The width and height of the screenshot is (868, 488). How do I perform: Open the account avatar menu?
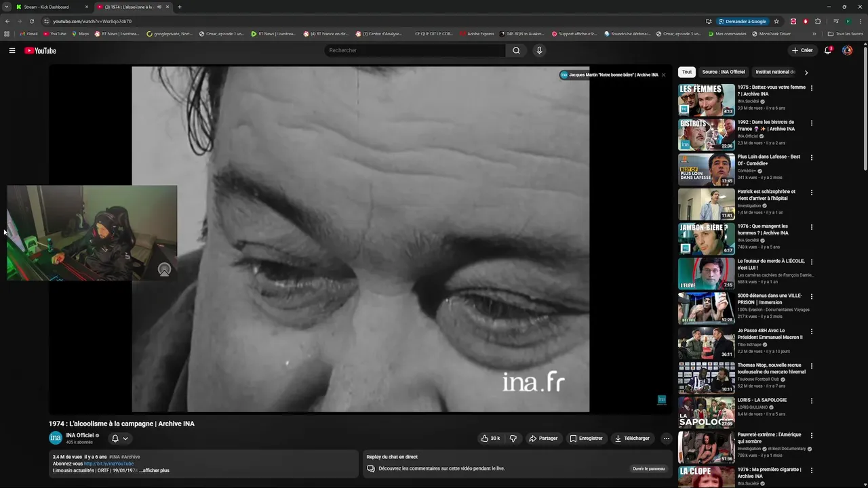click(x=847, y=50)
